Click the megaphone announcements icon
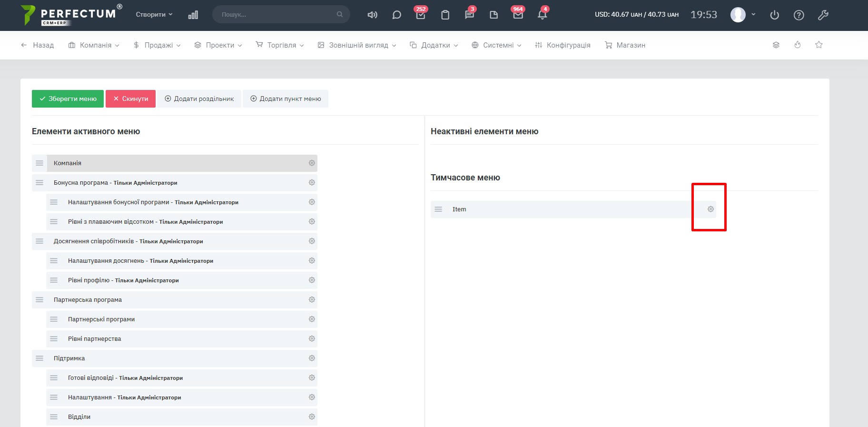Screen dimensions: 868x427 (372, 15)
